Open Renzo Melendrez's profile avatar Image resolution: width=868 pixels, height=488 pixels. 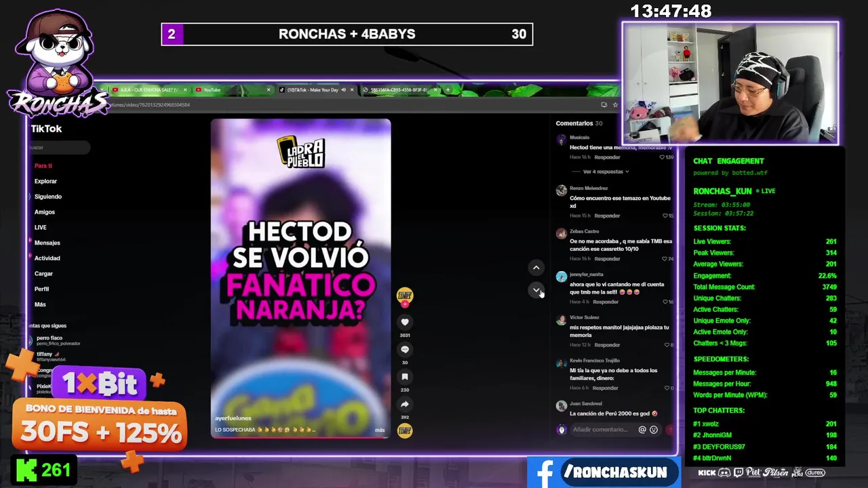[561, 190]
